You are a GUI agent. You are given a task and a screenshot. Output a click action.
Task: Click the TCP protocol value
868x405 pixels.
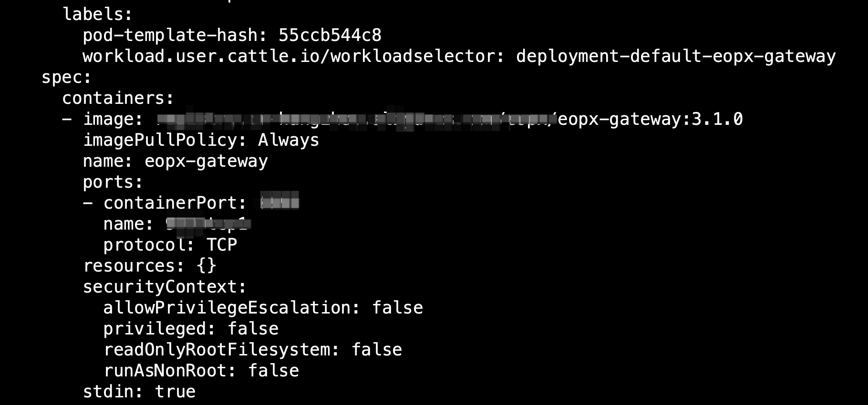(x=221, y=245)
